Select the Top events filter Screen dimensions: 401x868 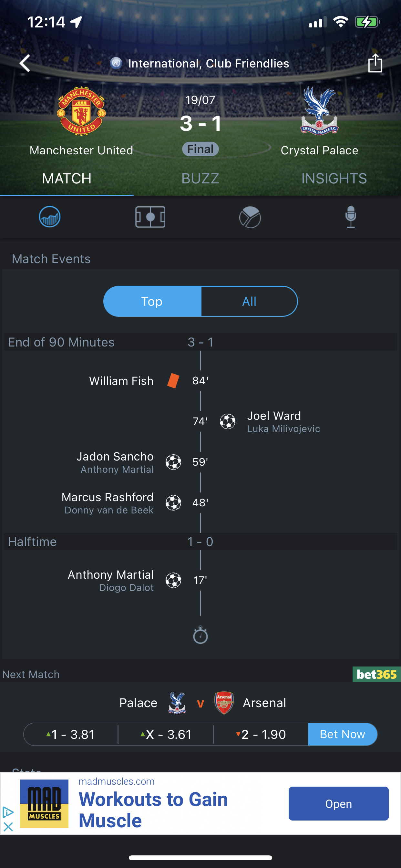[152, 301]
